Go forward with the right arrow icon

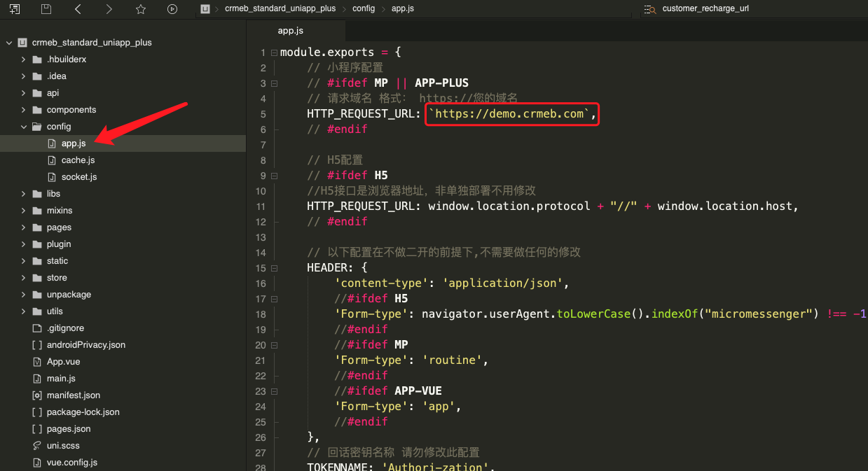(x=109, y=9)
